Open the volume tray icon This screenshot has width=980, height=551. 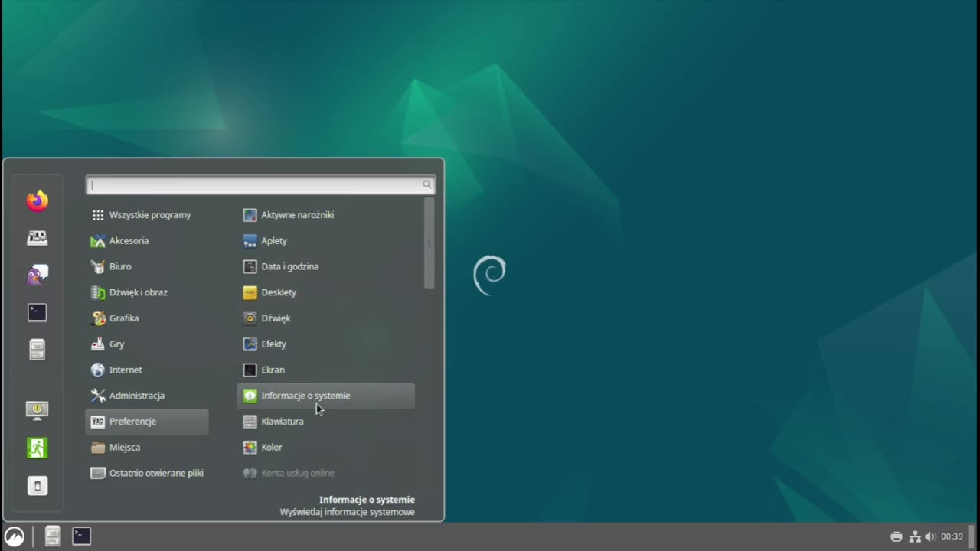(930, 536)
